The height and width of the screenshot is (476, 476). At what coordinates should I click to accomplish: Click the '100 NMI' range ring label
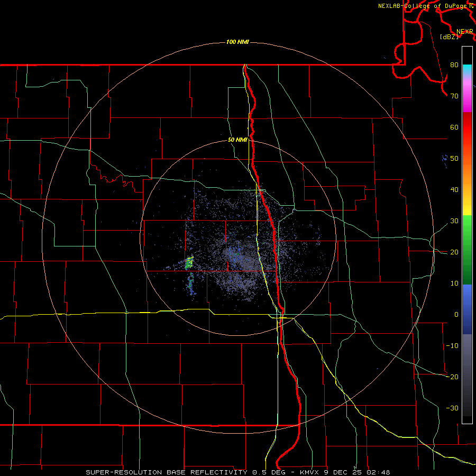point(237,42)
